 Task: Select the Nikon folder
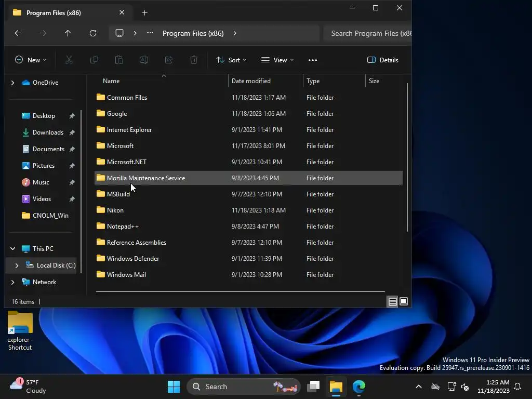pyautogui.click(x=248, y=210)
